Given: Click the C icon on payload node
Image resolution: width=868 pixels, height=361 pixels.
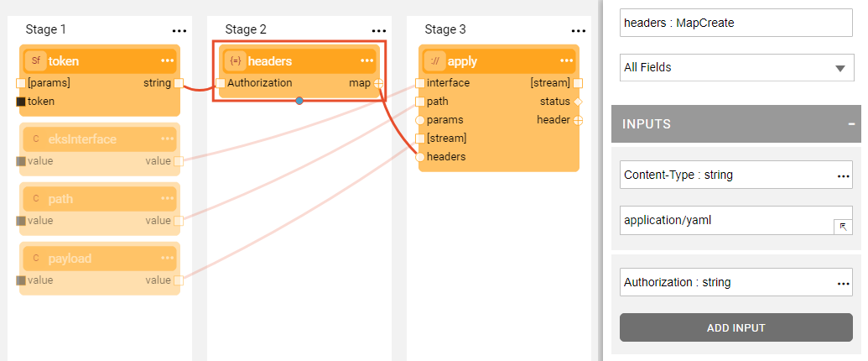Looking at the screenshot, I should [35, 259].
